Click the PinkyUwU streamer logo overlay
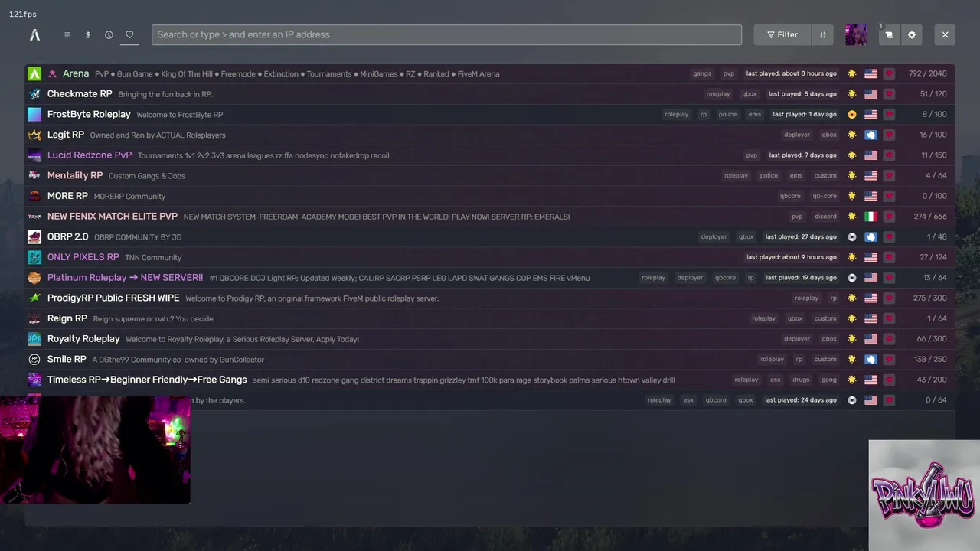Screen dimensions: 980x551 pyautogui.click(x=924, y=495)
